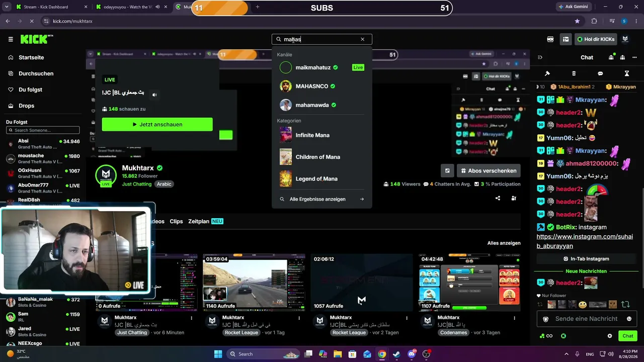Open options menu for the 1107 Aufrufe video
The height and width of the screenshot is (362, 644).
pyautogui.click(x=514, y=318)
